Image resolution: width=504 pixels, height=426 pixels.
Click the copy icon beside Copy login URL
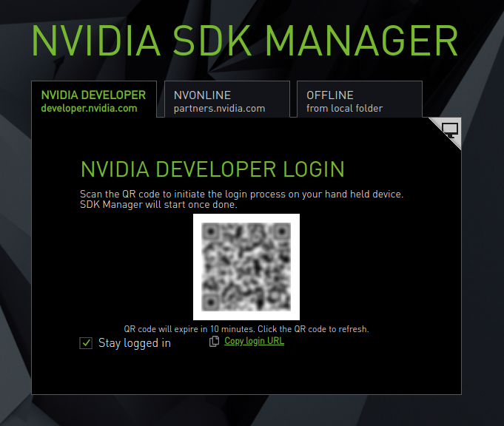pyautogui.click(x=215, y=342)
